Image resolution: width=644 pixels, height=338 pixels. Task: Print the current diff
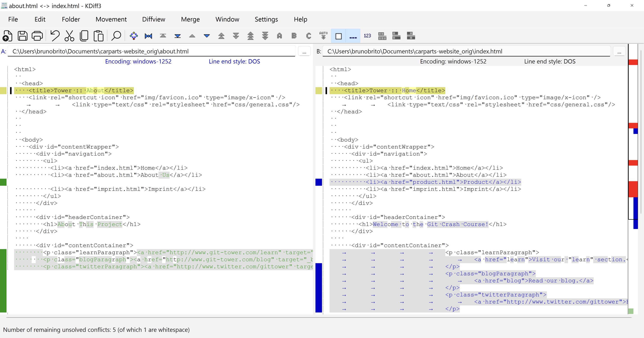pos(37,36)
